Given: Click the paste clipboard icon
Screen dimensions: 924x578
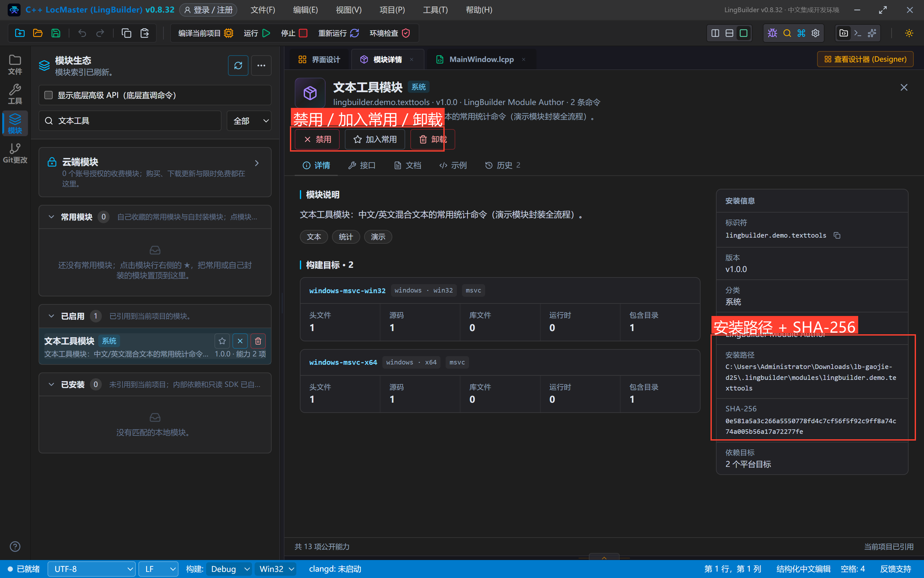Looking at the screenshot, I should click(144, 33).
